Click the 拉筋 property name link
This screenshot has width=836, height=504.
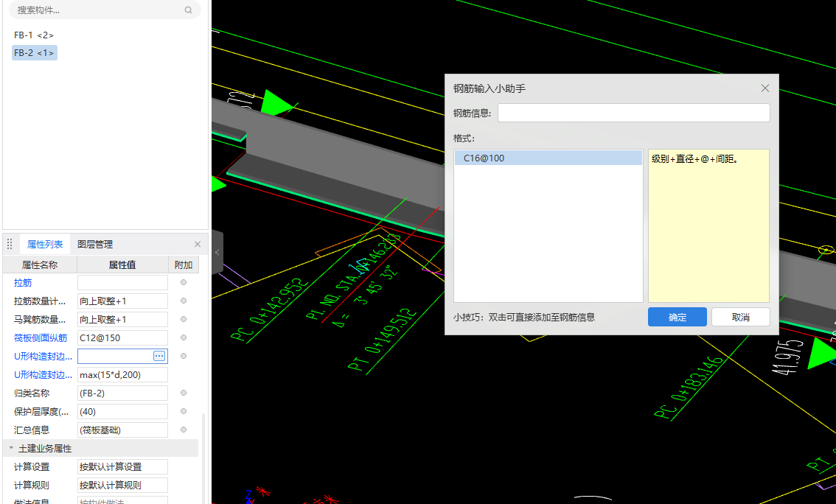point(23,283)
